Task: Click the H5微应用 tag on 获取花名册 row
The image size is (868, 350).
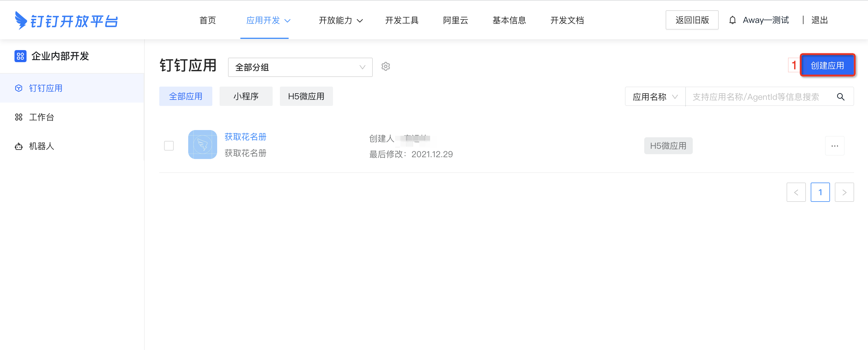Action: (668, 146)
